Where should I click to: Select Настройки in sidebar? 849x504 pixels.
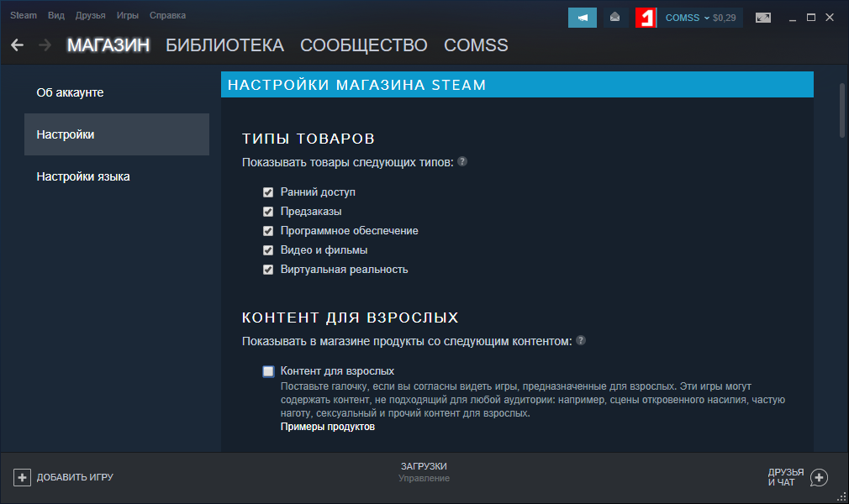click(x=117, y=134)
